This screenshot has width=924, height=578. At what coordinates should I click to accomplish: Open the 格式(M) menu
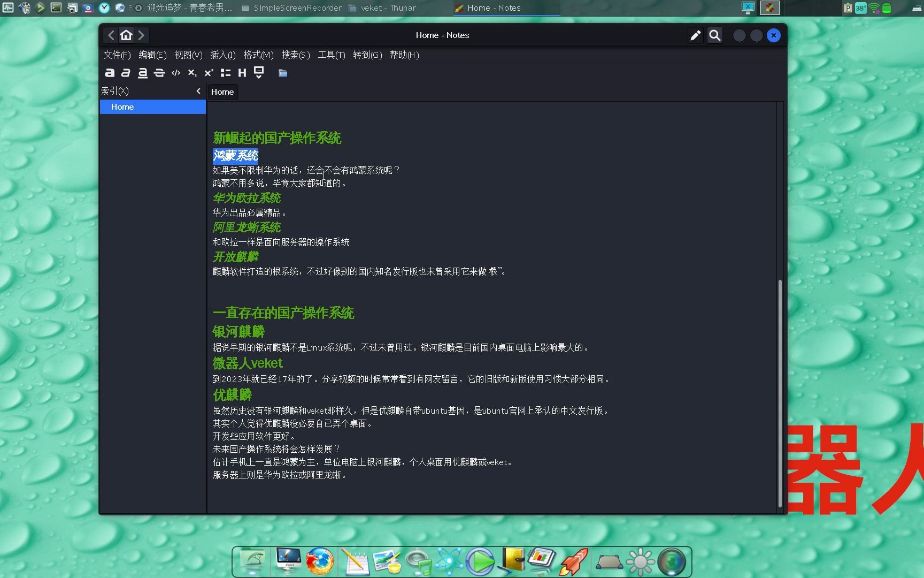coord(258,55)
